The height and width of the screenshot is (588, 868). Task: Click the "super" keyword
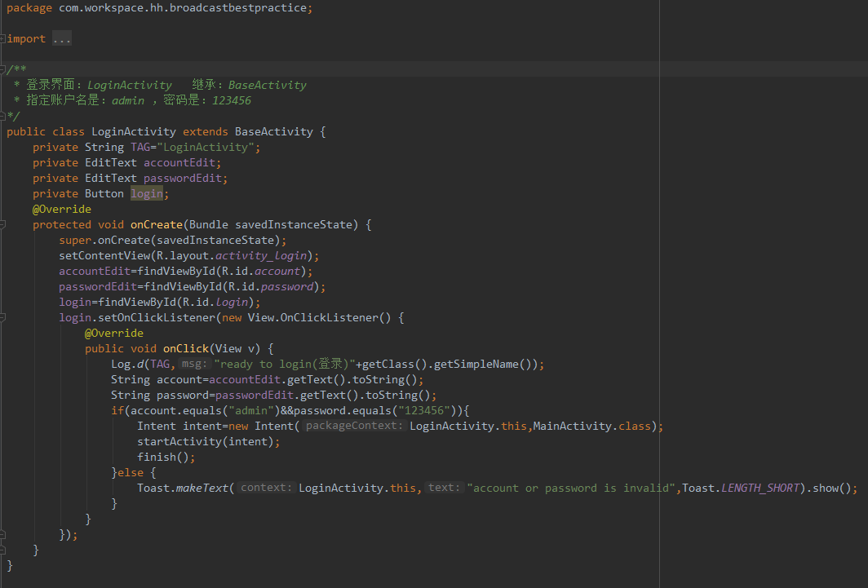point(75,240)
